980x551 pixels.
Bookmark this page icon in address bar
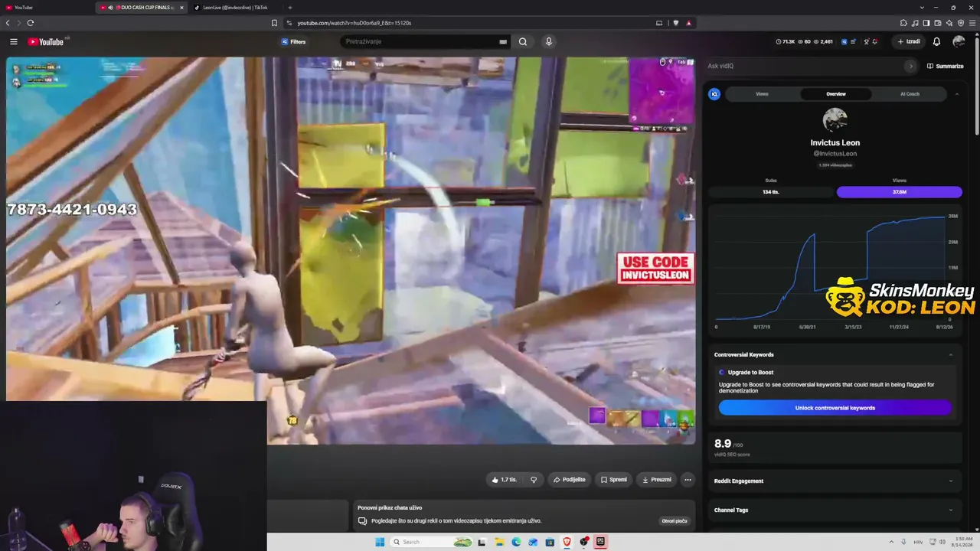(274, 23)
